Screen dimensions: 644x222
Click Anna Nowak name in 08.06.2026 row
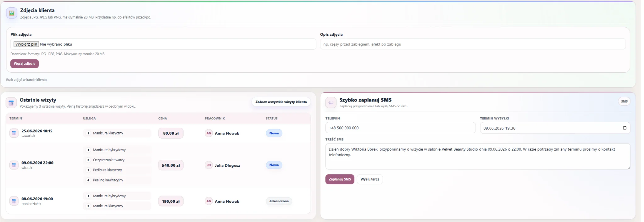227,202
